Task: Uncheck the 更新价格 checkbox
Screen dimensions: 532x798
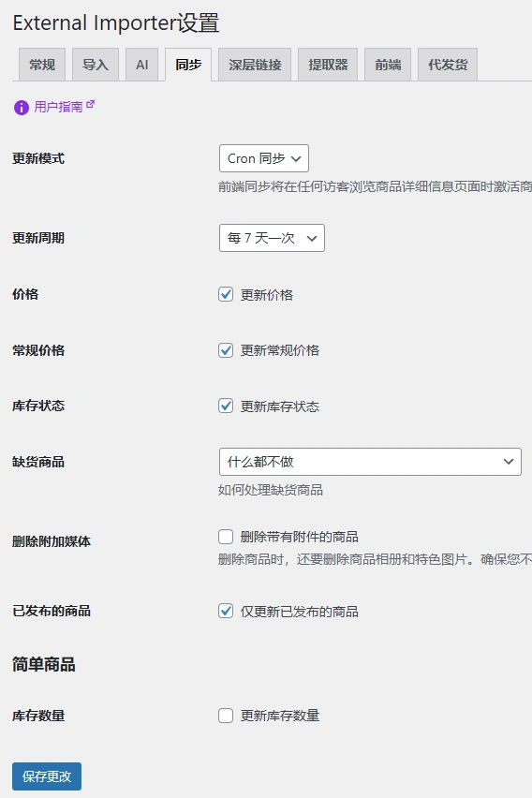Action: (x=226, y=294)
